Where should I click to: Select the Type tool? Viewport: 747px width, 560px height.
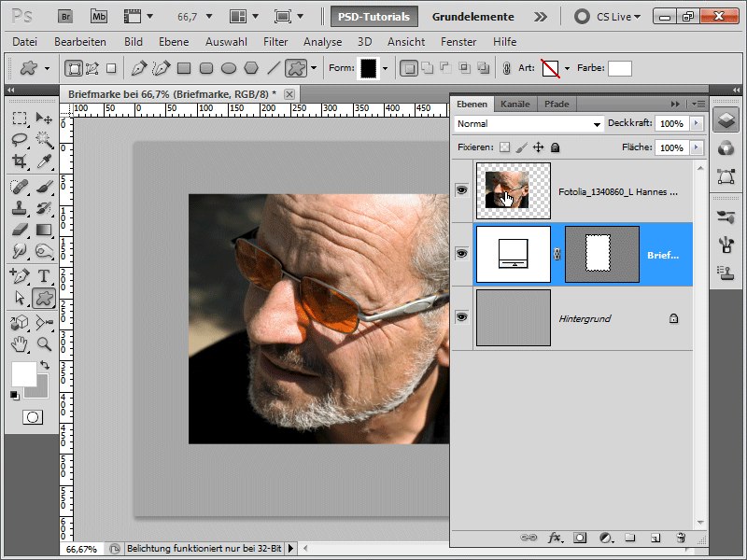44,275
